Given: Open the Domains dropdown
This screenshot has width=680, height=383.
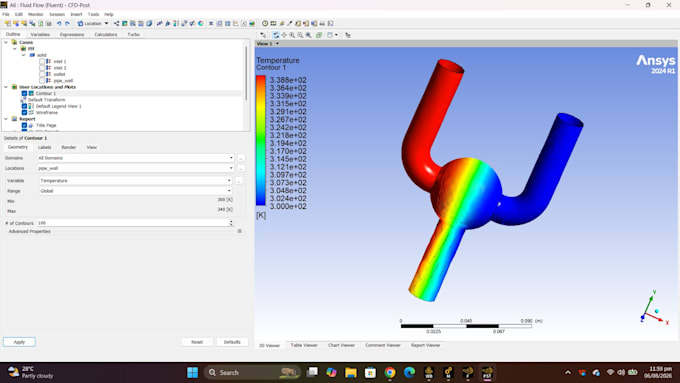Looking at the screenshot, I should click(135, 158).
